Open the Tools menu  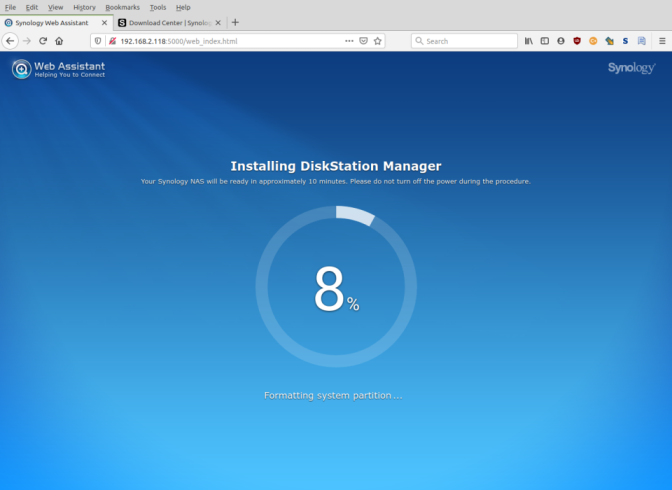point(158,7)
